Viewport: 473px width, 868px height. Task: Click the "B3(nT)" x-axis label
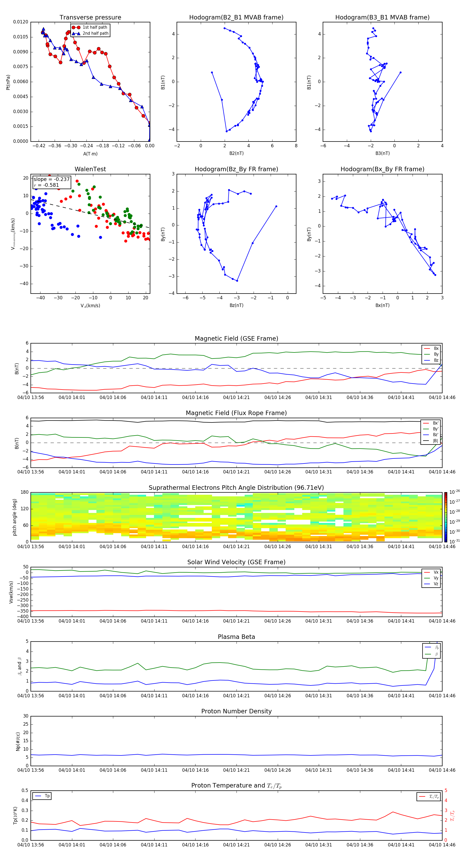coord(382,153)
